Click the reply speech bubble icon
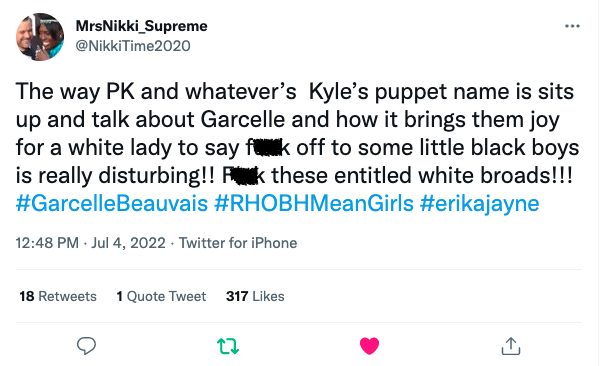This screenshot has height=366, width=602. click(x=86, y=346)
